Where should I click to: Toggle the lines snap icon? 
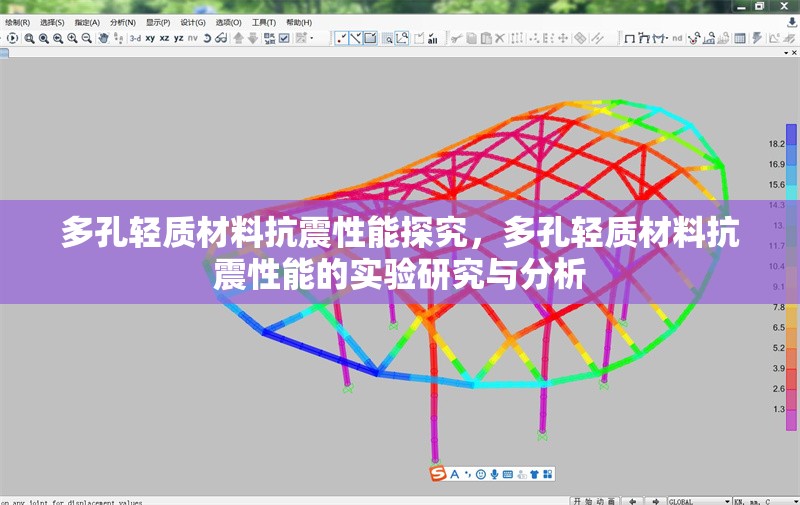356,38
